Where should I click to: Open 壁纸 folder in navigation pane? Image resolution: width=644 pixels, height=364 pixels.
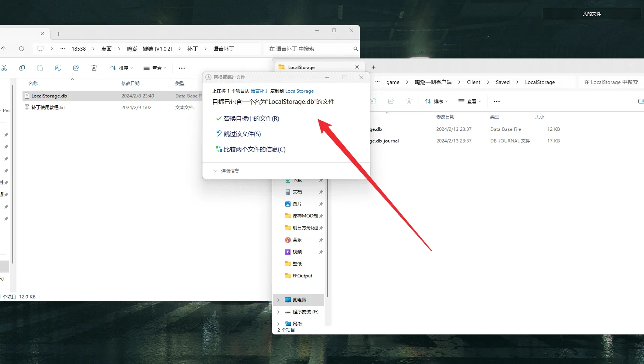[297, 264]
